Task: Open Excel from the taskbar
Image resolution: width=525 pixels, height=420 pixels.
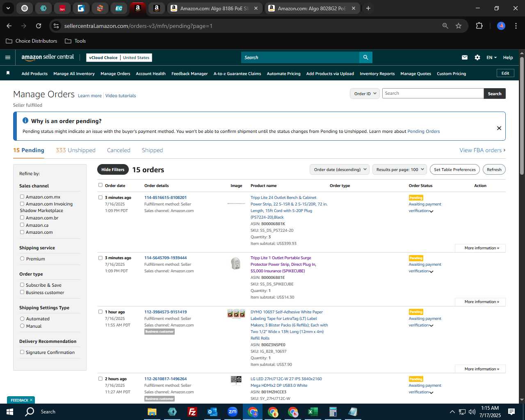Action: pyautogui.click(x=313, y=412)
